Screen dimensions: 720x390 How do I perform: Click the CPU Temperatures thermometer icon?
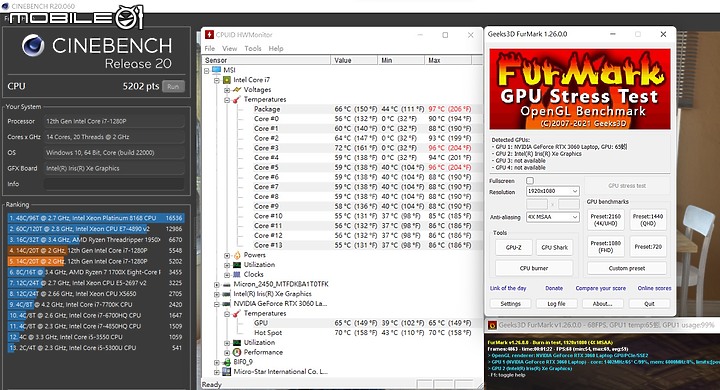(x=237, y=99)
